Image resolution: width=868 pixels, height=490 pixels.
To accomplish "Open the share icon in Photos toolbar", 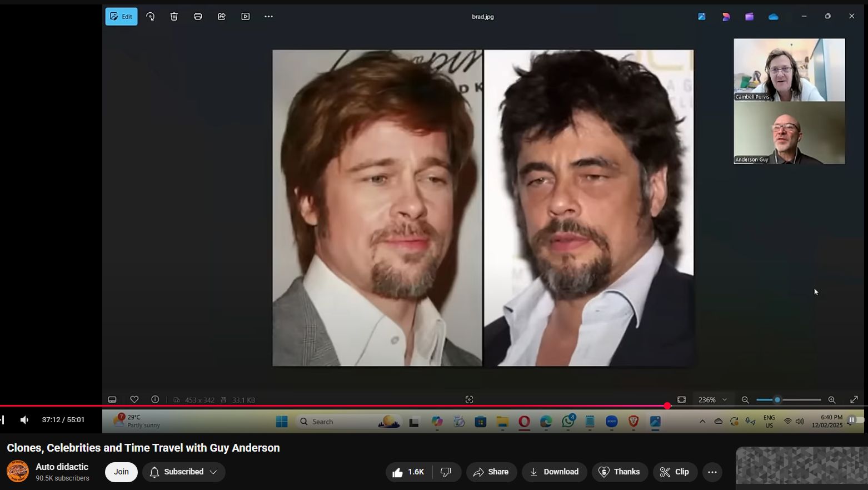I will tap(222, 17).
